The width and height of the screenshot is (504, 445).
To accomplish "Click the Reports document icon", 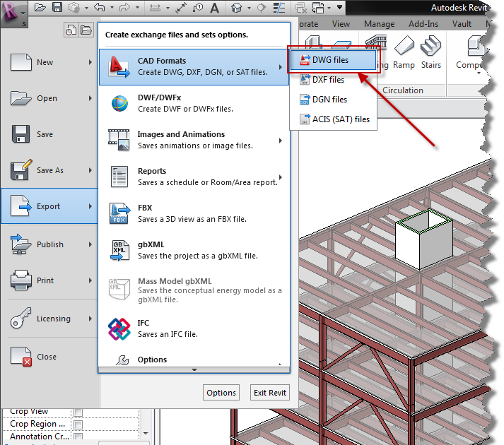I will pyautogui.click(x=119, y=177).
